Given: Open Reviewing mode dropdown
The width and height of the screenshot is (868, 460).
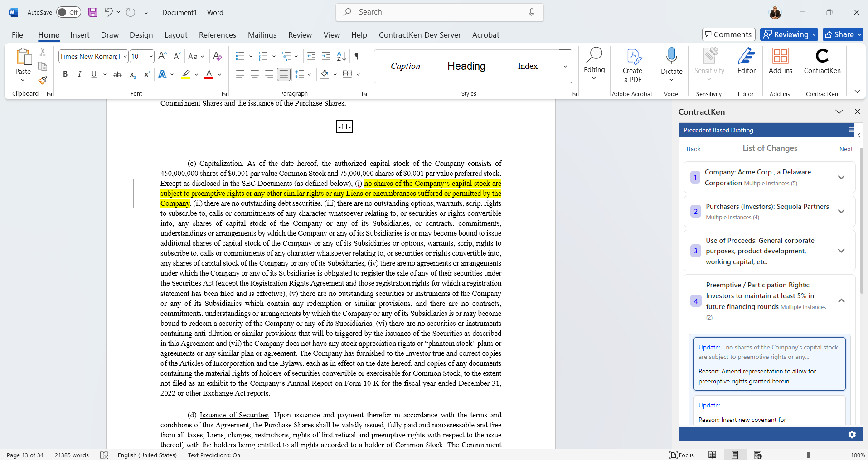Looking at the screenshot, I should (789, 34).
